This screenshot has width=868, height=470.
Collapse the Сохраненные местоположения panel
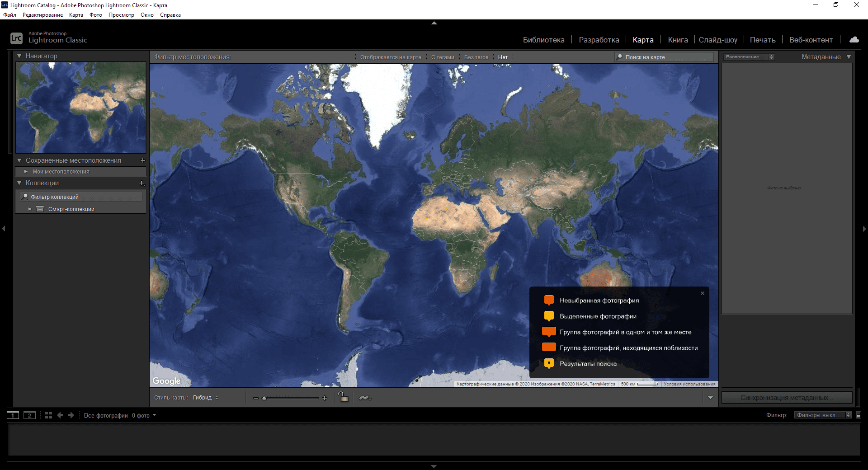click(x=19, y=160)
